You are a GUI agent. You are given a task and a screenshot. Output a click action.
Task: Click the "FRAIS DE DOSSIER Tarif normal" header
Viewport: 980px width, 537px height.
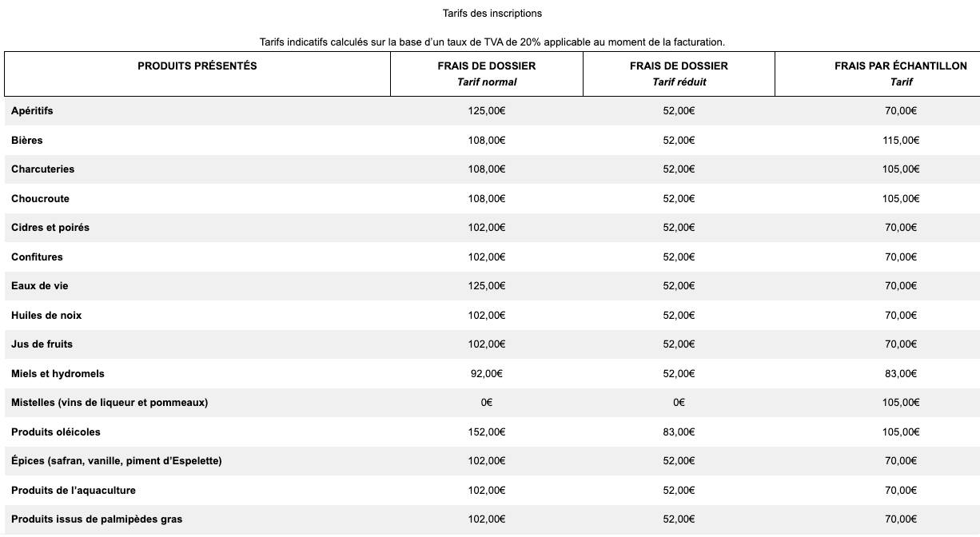click(487, 74)
